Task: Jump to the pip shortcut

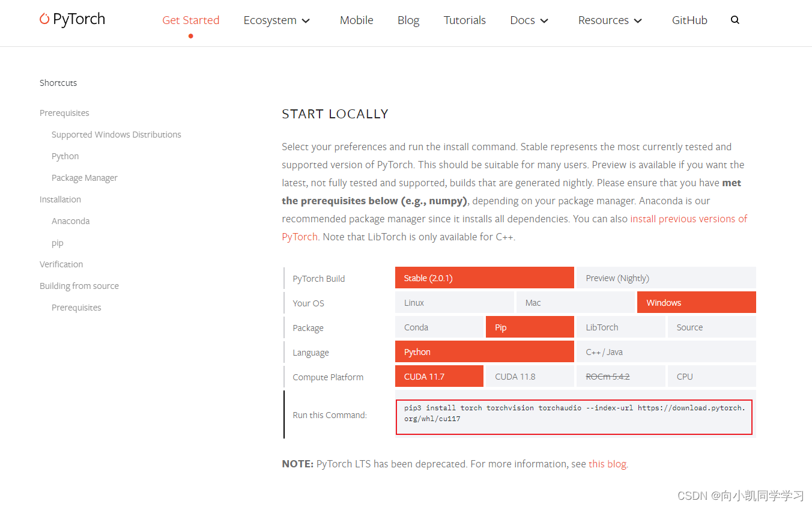Action: coord(58,243)
